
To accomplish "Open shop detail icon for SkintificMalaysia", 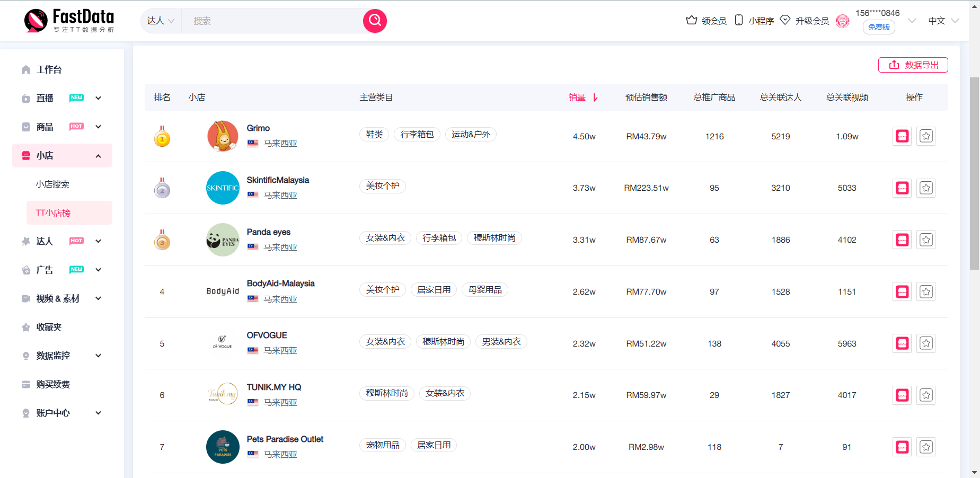I will [x=902, y=188].
